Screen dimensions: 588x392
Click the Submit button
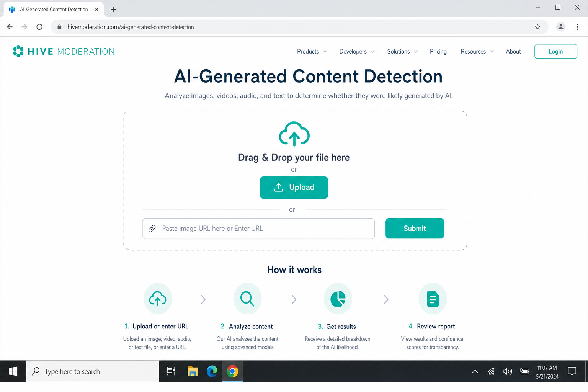(415, 228)
